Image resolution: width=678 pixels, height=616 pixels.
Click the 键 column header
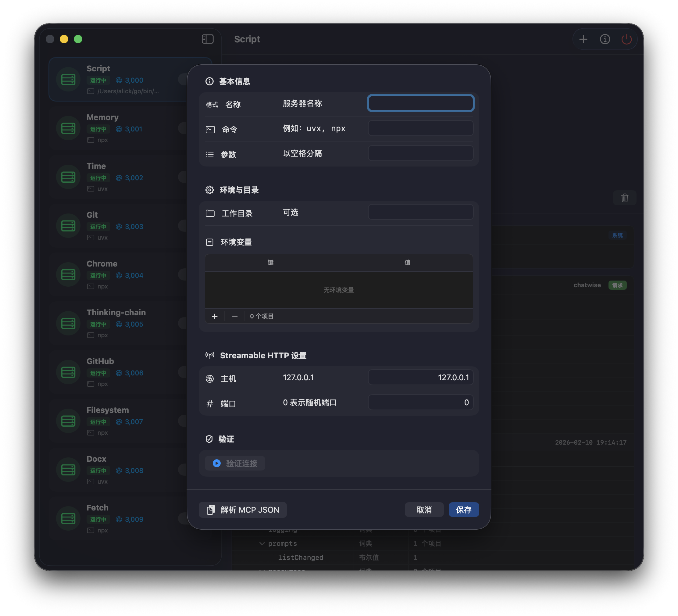pyautogui.click(x=271, y=263)
